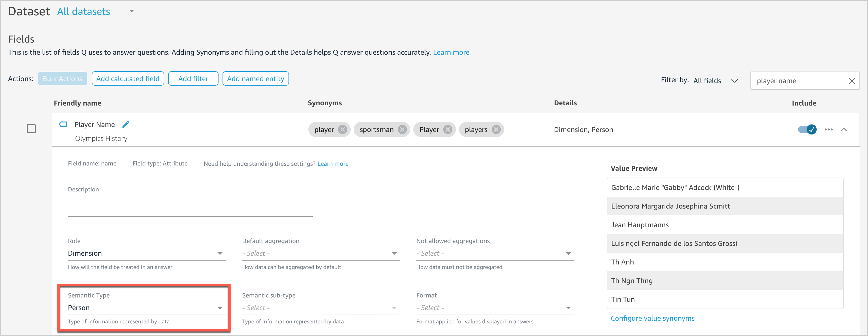Remove the 'sportsman' synonym tag

tap(402, 130)
